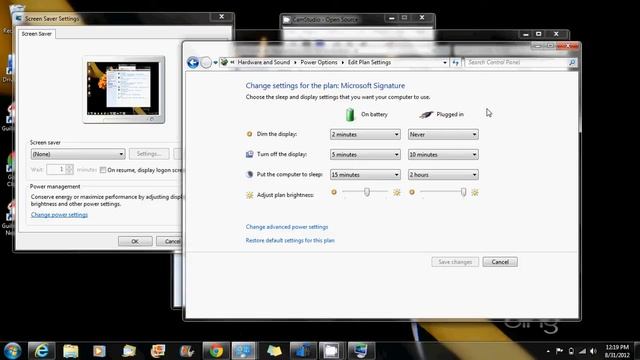Viewport: 640px width, 360px height.
Task: Open Turn off display Plugged in dropdown
Action: 443,155
